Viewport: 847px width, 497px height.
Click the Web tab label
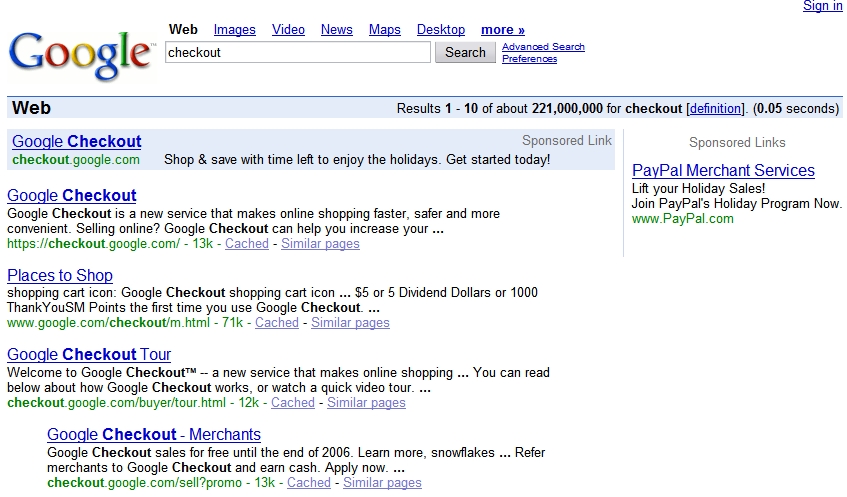(x=183, y=30)
